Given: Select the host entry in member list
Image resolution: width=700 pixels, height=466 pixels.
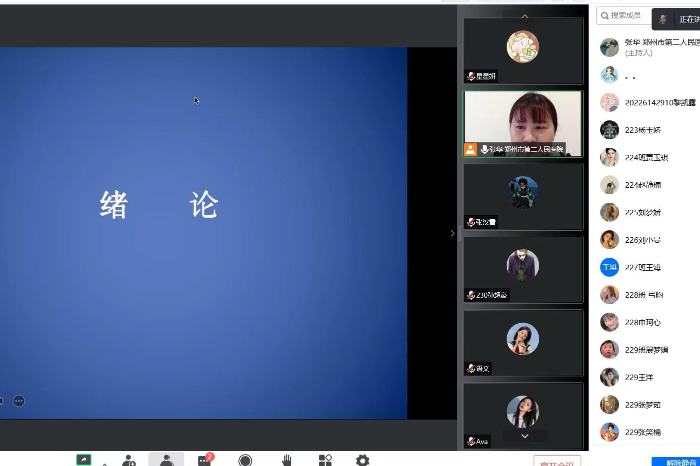Looking at the screenshot, I should click(645, 47).
